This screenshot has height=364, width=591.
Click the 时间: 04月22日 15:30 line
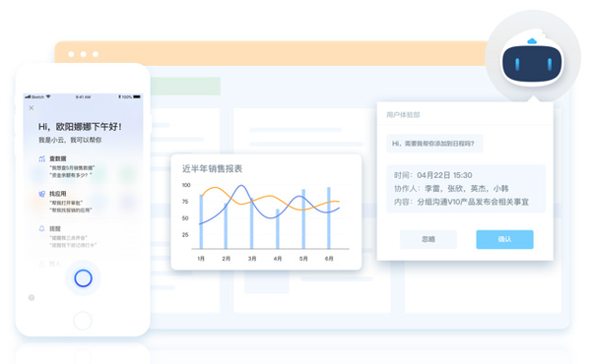coord(433,175)
